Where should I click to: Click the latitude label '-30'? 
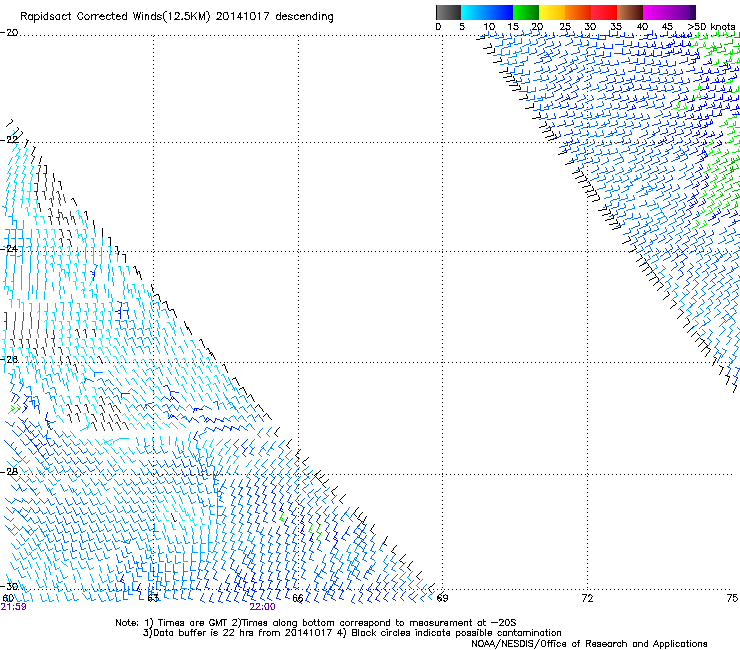[9, 586]
